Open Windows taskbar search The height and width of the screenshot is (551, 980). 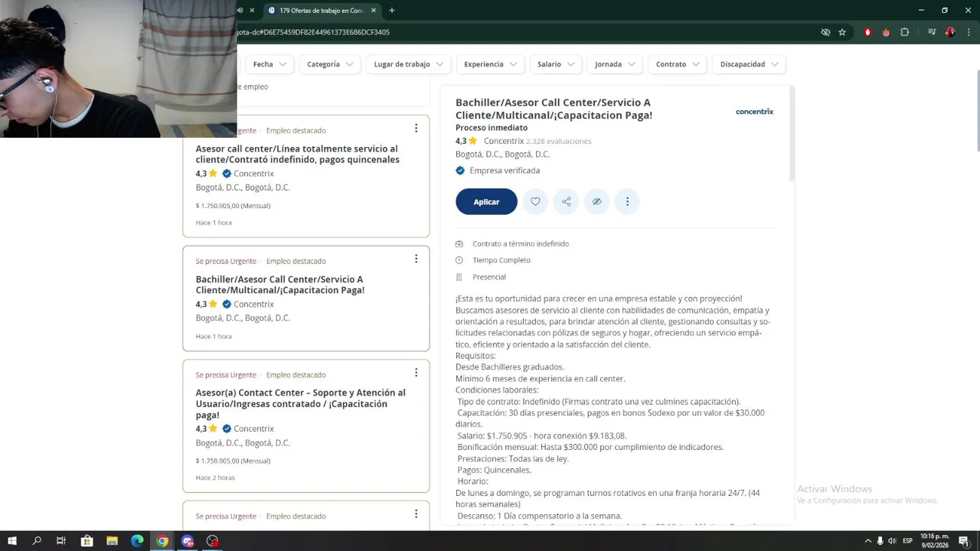click(x=37, y=541)
